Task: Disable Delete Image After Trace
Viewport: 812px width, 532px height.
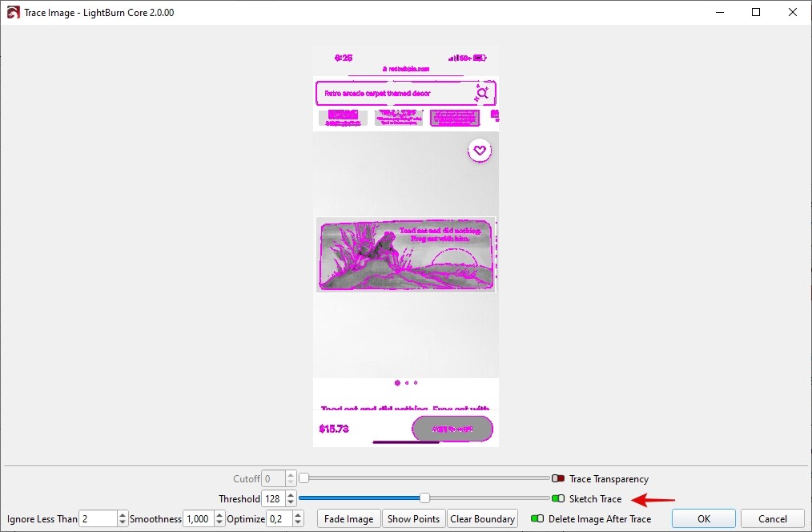Action: click(x=537, y=519)
